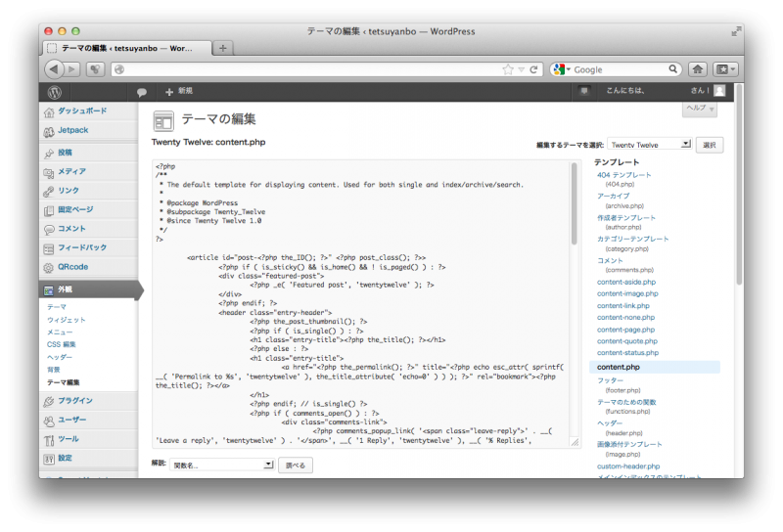Open custom-header.php file
783x532 pixels.
point(628,466)
